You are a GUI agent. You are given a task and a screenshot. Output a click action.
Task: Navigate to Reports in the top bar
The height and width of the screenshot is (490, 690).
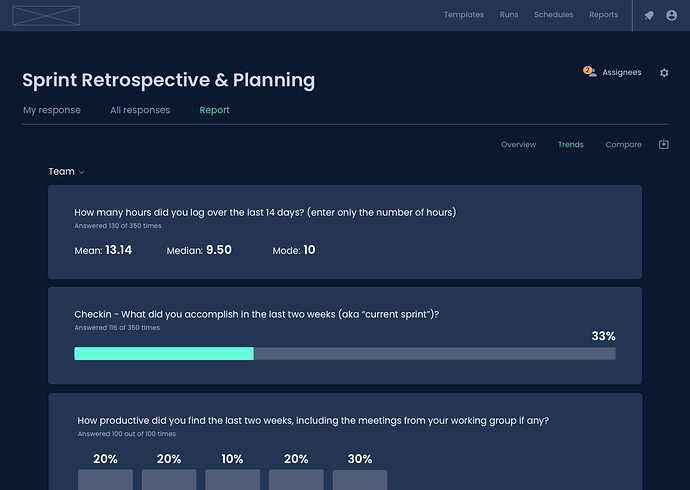604,15
